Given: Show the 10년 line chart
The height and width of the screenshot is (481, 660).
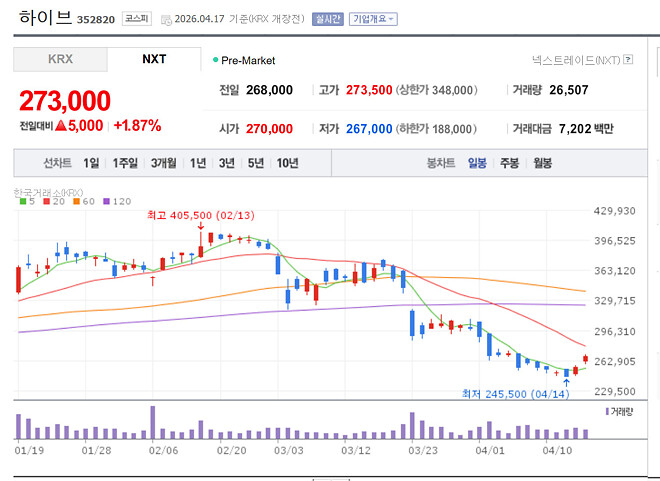Looking at the screenshot, I should 287,163.
